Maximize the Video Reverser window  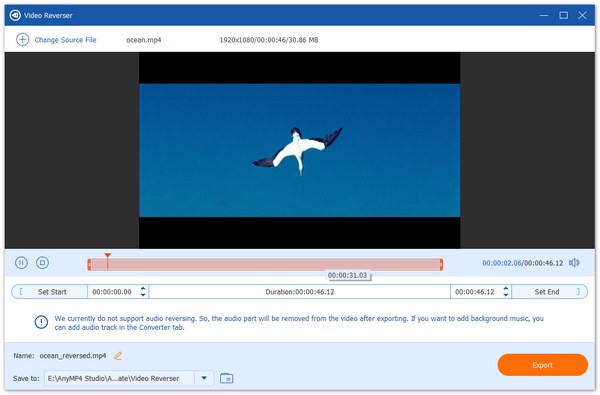(x=563, y=15)
